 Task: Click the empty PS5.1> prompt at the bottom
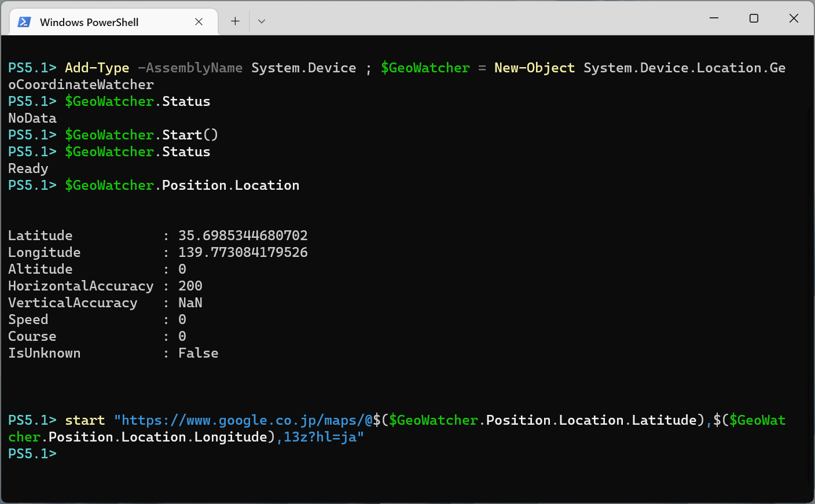coord(32,454)
